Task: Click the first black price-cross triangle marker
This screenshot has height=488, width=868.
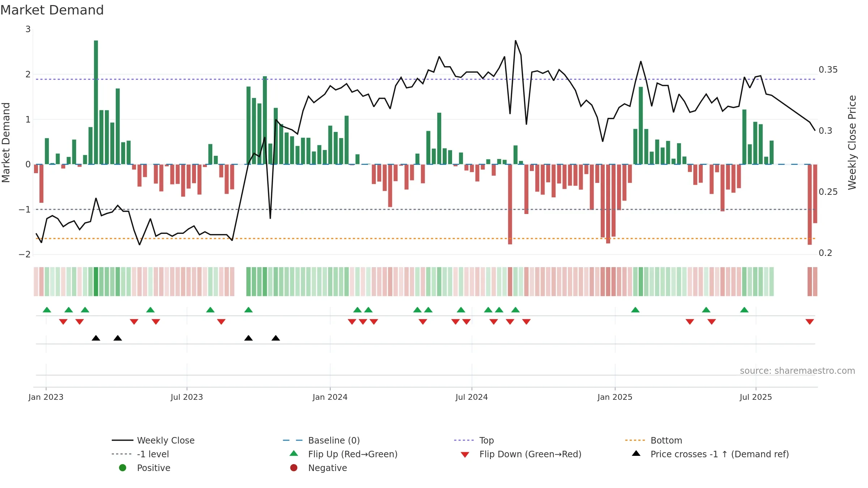Action: (x=96, y=338)
